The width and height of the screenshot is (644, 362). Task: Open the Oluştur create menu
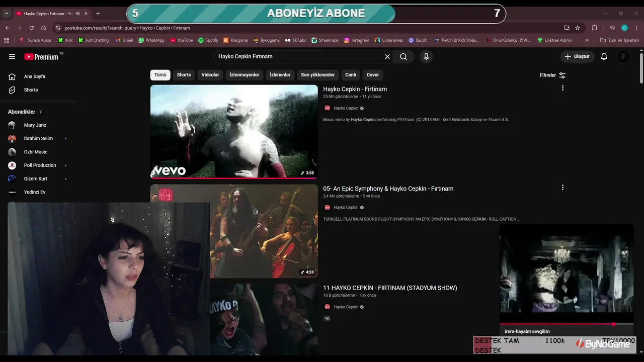click(577, 57)
